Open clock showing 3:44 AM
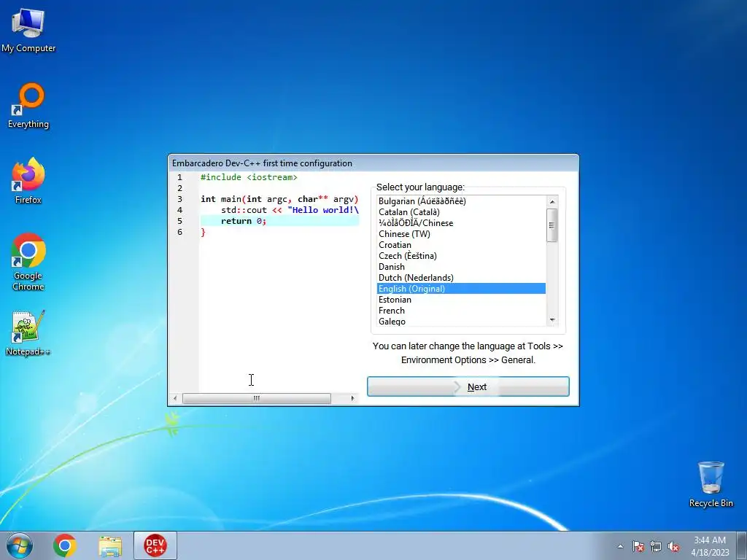Image resolution: width=747 pixels, height=560 pixels. (710, 546)
